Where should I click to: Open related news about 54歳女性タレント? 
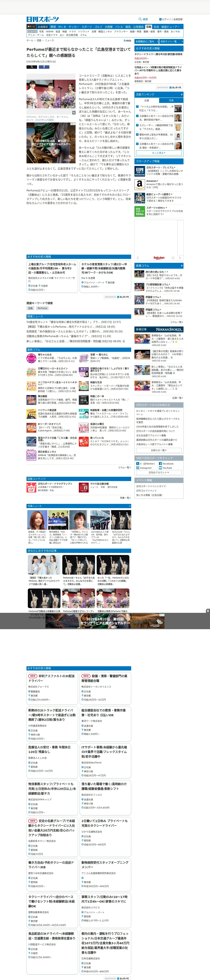click(x=74, y=322)
